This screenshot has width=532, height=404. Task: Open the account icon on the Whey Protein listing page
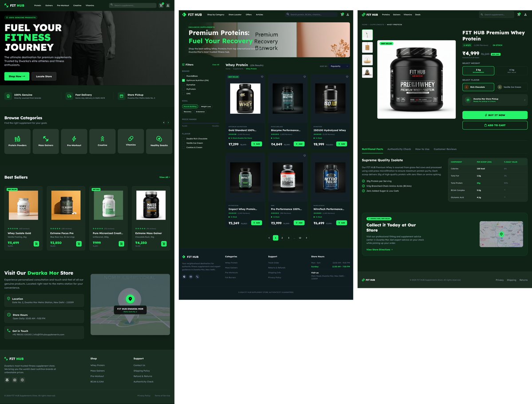point(347,14)
